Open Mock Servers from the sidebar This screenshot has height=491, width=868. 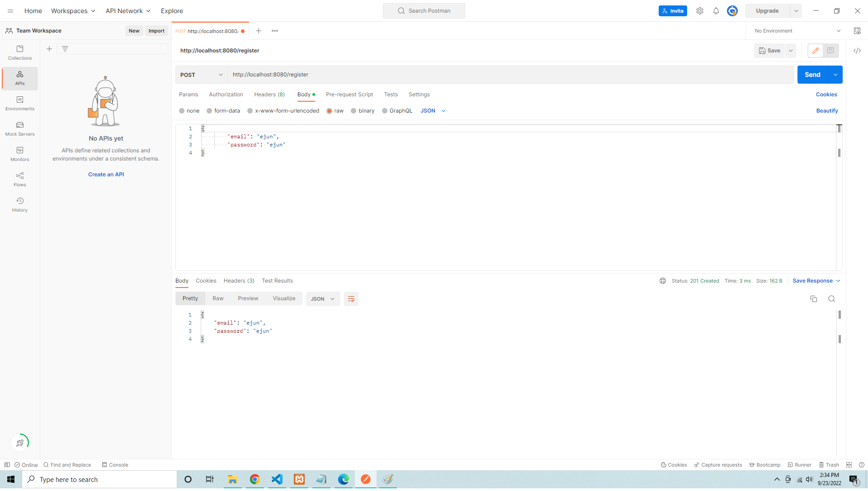[x=19, y=129]
